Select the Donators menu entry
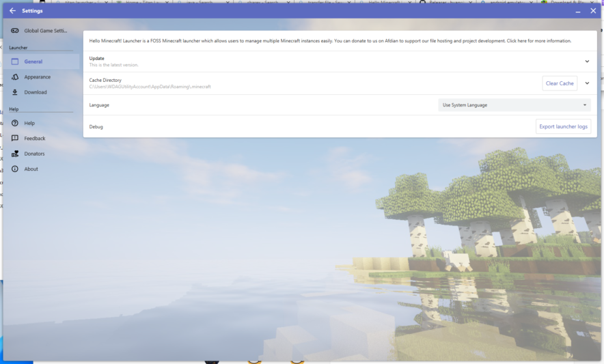This screenshot has height=364, width=604. (35, 154)
